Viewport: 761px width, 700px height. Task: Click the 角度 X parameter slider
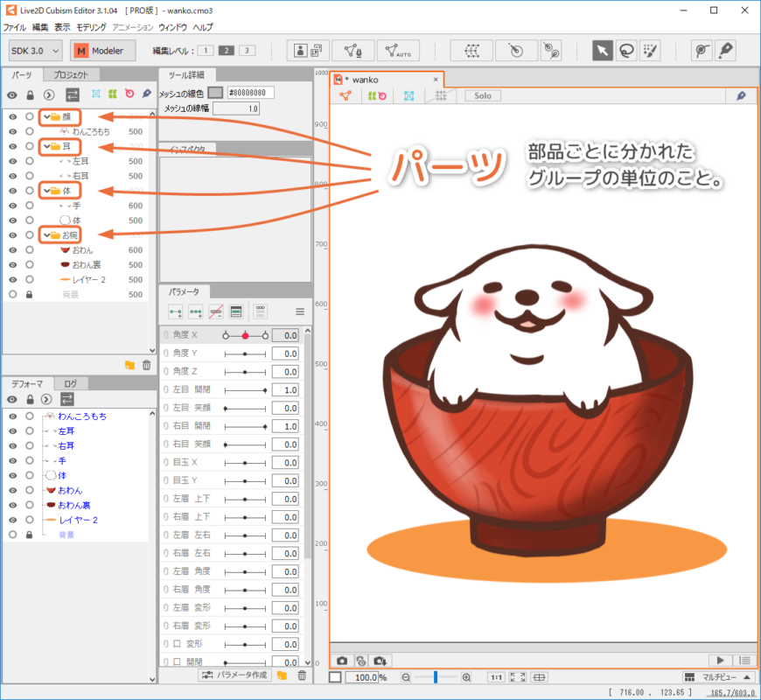[245, 335]
